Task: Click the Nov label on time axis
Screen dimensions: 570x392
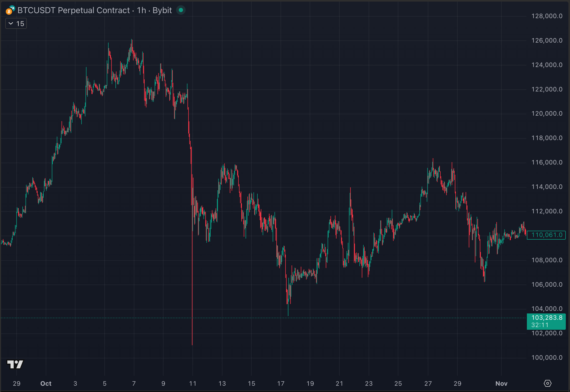Action: click(x=501, y=384)
